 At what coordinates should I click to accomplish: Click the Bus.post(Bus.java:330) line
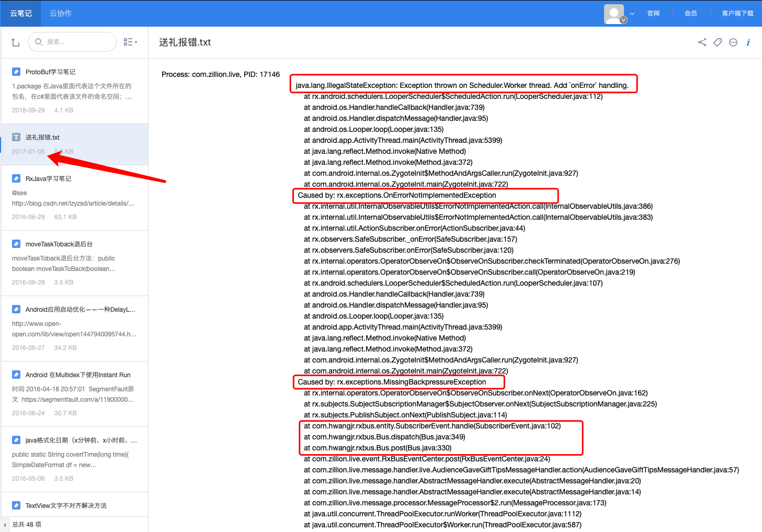coord(378,448)
